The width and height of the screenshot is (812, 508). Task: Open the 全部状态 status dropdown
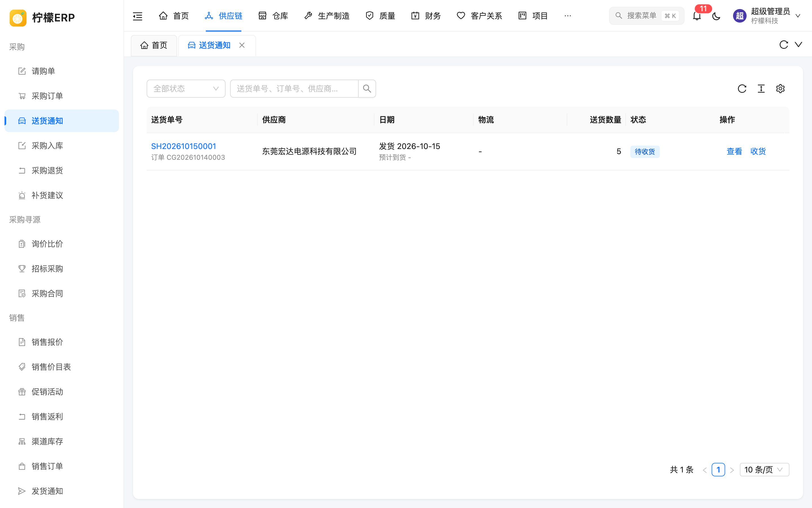pyautogui.click(x=186, y=89)
